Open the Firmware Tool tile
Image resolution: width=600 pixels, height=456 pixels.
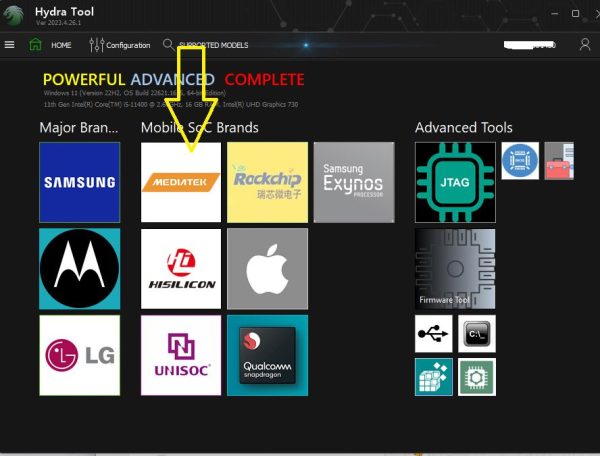click(455, 269)
